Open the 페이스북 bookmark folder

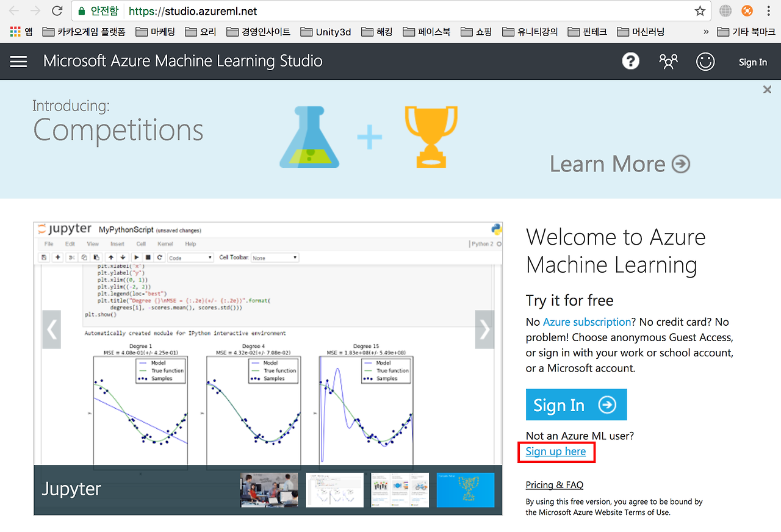point(426,32)
